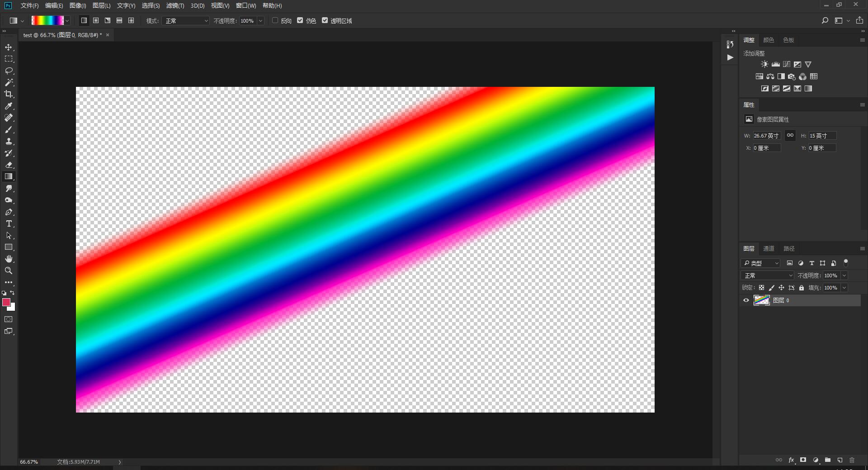Select the Zoom tool
868x470 pixels.
(x=9, y=271)
